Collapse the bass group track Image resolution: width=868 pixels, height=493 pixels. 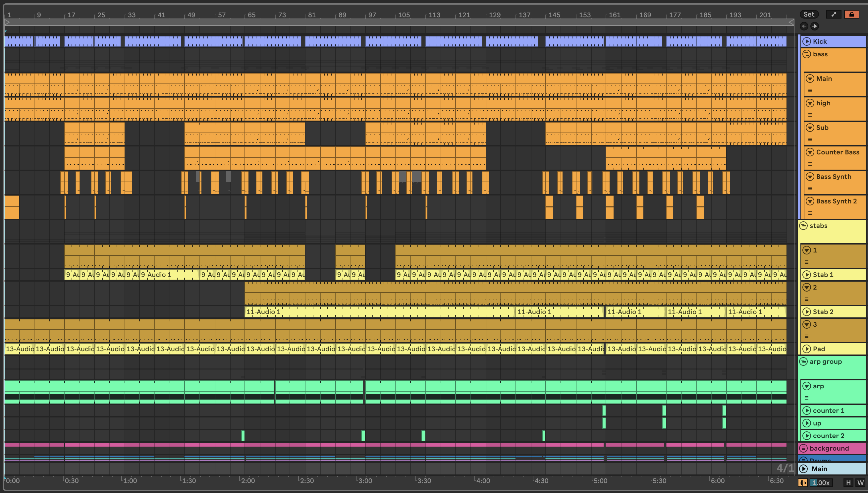tap(807, 54)
